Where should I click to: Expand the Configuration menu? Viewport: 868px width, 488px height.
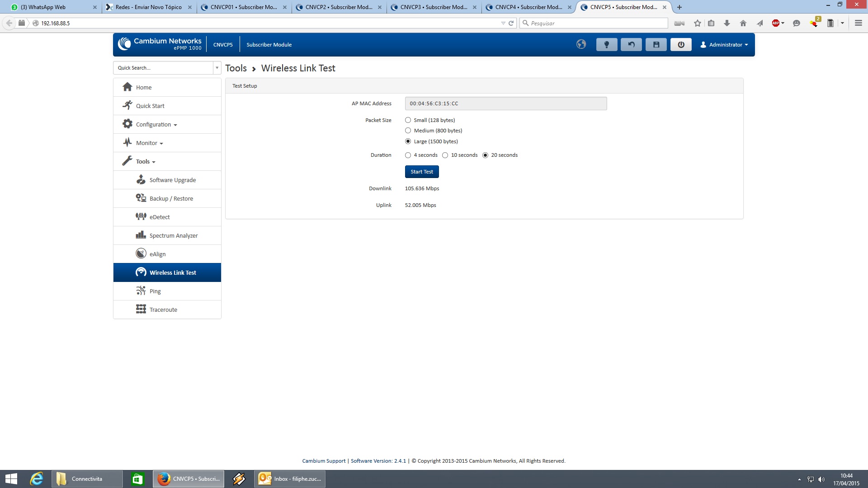pyautogui.click(x=156, y=124)
